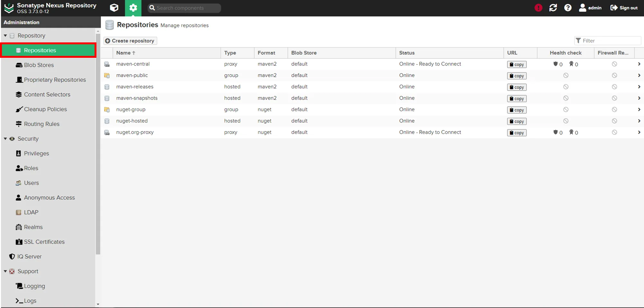
Task: Focus the Filter repositories field
Action: 608,41
